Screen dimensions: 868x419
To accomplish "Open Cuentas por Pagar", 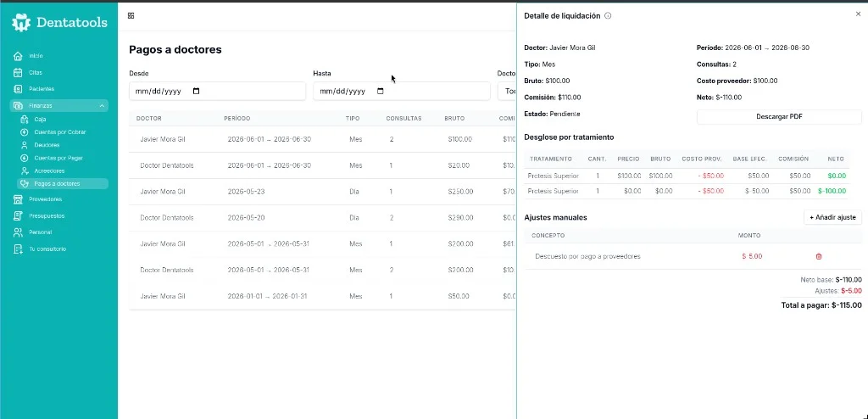I will (58, 158).
